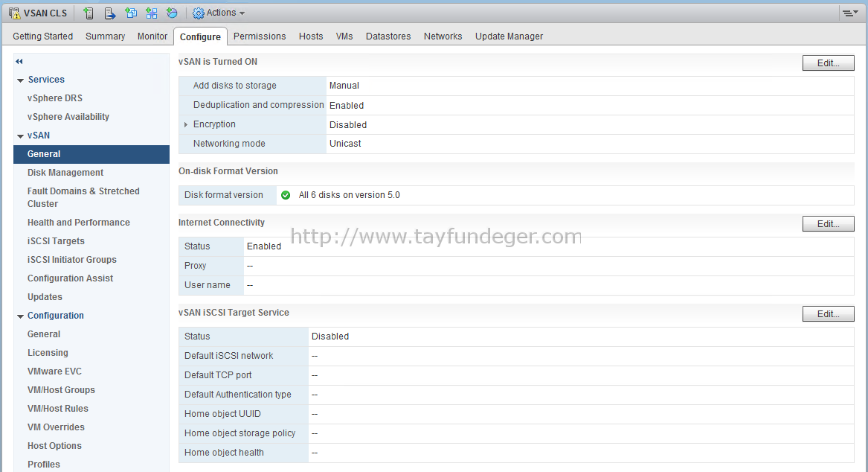
Task: Click 'Enabled' in Internet Connectivity Status row
Action: (264, 246)
